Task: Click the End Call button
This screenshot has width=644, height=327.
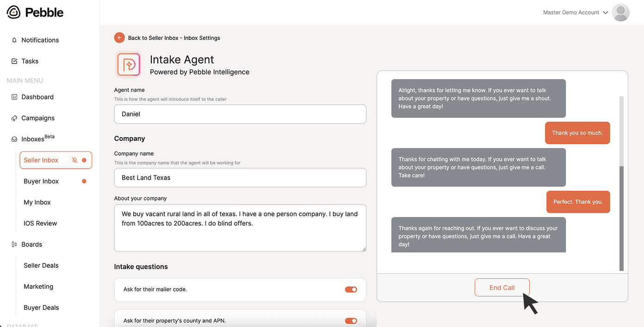Action: coord(502,288)
